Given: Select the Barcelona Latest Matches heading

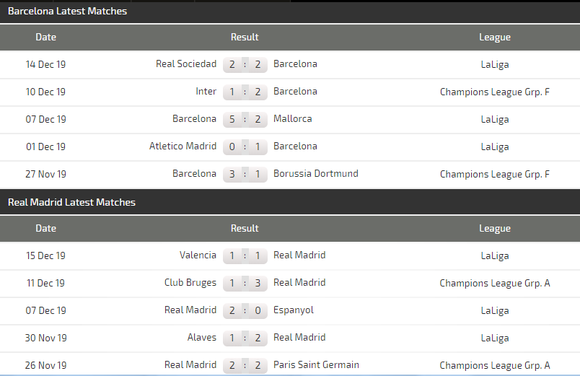Looking at the screenshot, I should point(67,11).
